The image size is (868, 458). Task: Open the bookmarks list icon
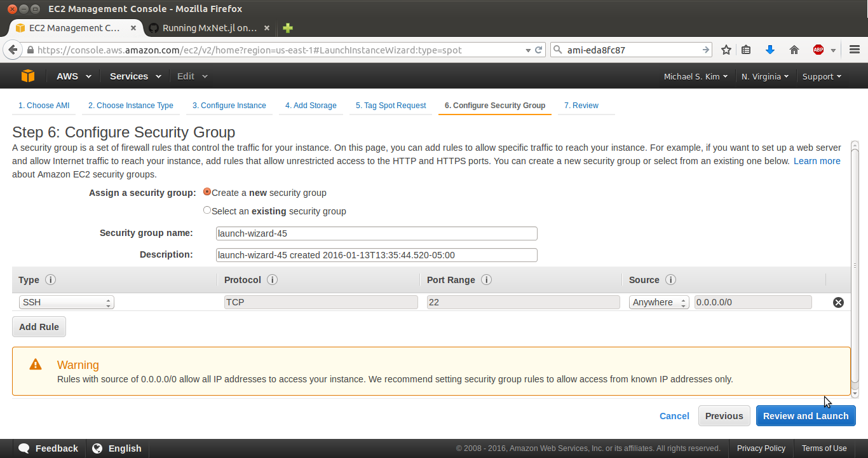[x=747, y=50]
